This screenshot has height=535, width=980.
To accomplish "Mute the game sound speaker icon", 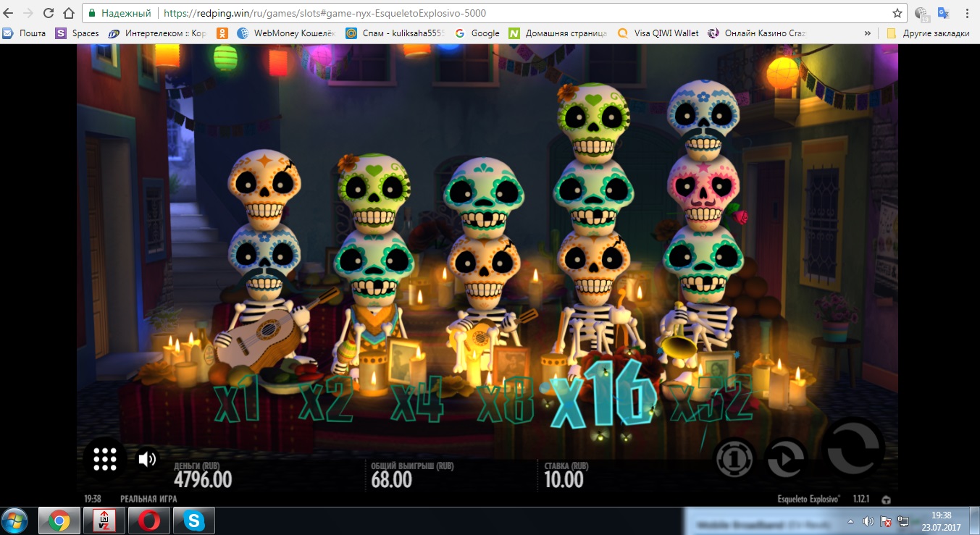I will coord(147,459).
